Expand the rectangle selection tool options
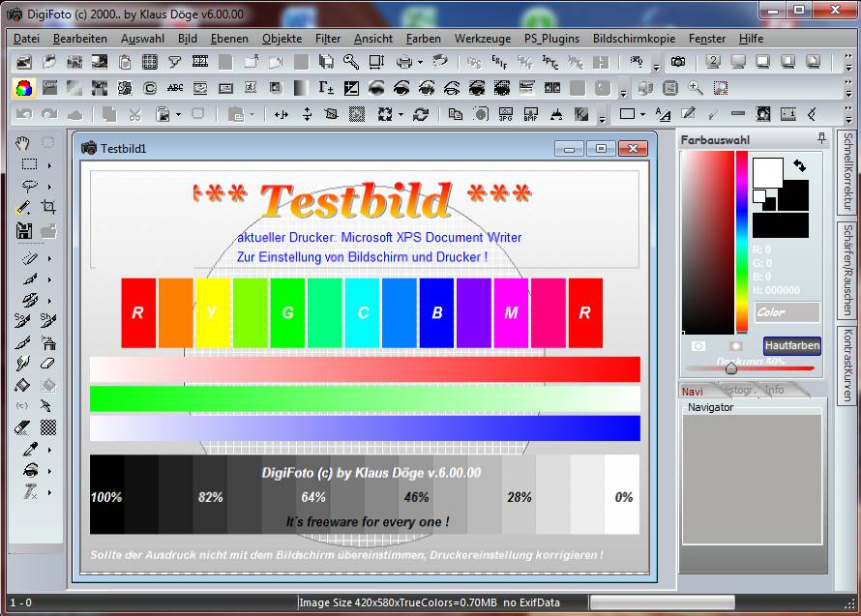Image resolution: width=861 pixels, height=616 pixels. click(x=49, y=164)
